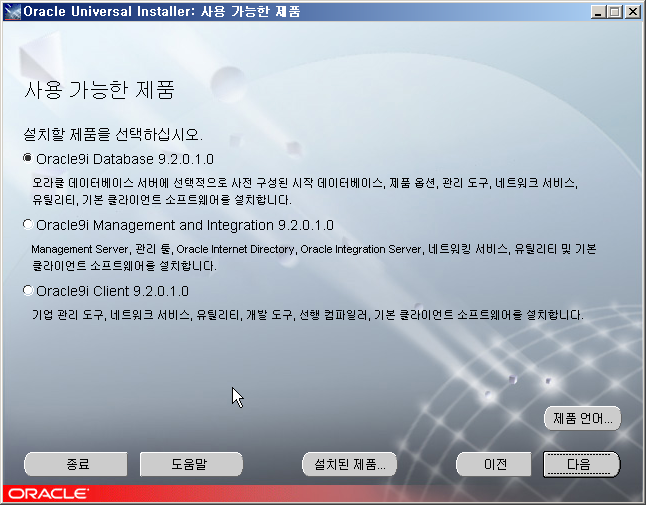Go back with the 이전 button

(x=494, y=464)
